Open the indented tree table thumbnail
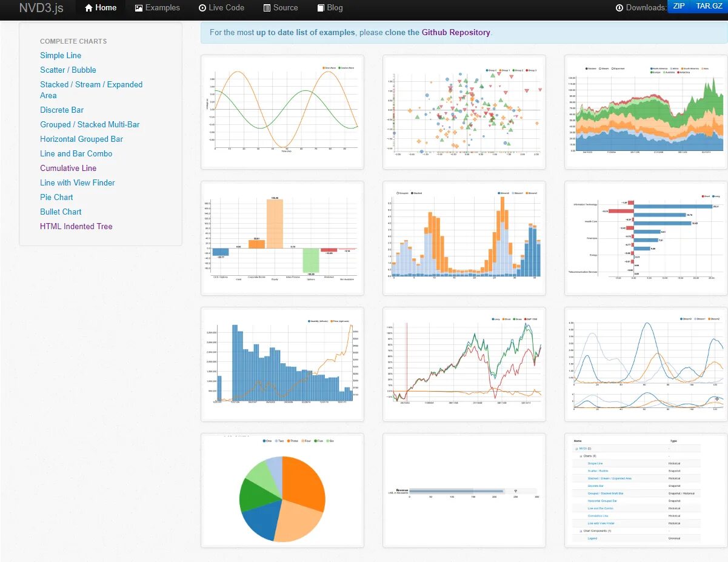Image resolution: width=728 pixels, height=562 pixels. (646, 490)
